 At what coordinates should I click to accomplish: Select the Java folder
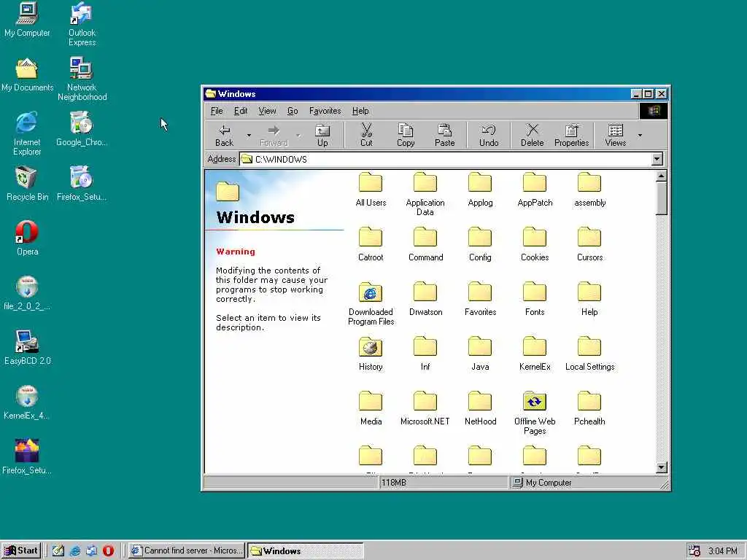point(480,354)
